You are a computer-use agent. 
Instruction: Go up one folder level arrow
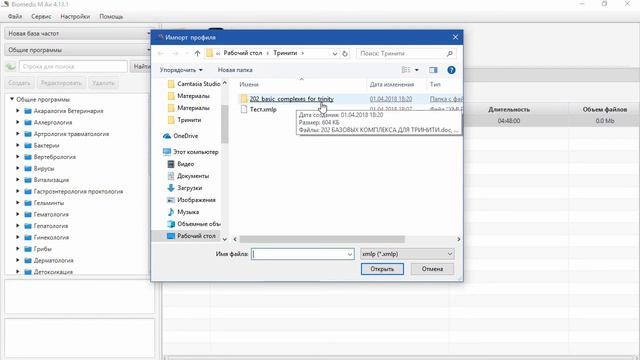197,53
